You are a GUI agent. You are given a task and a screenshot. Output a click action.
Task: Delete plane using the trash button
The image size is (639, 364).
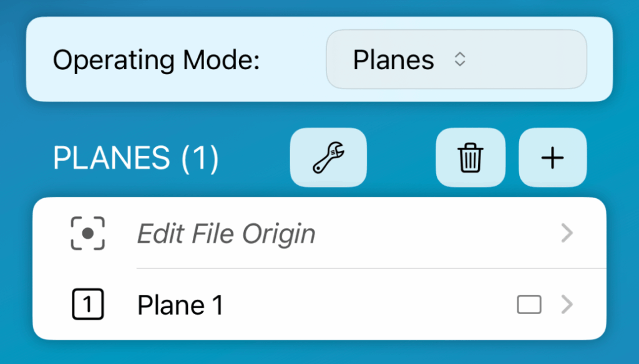tap(470, 158)
